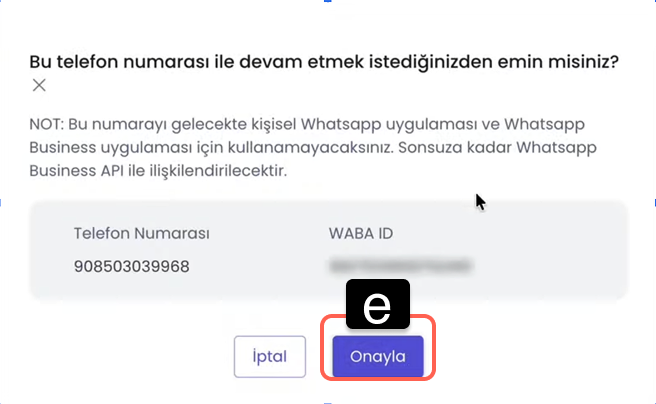Click the 'WABA ID' column label
Screen dimensions: 656x404
(362, 233)
